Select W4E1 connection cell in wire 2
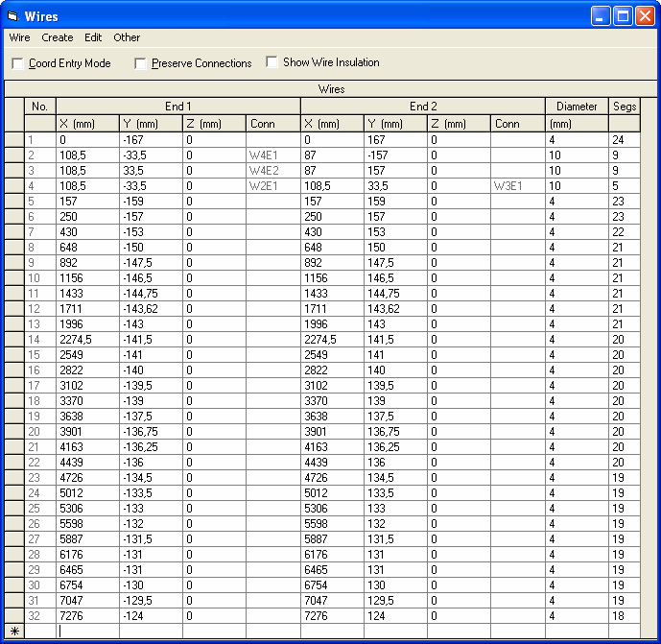 click(272, 155)
